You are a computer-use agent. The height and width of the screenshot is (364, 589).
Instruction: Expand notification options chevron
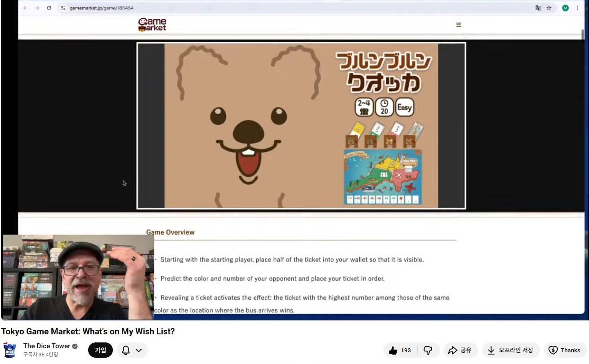click(138, 351)
